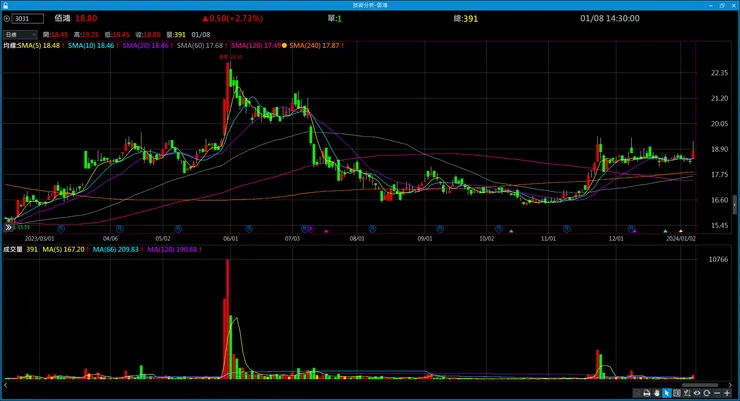Click the circular event marker near 08/01
Image resolution: width=740 pixels, height=401 pixels.
372,229
